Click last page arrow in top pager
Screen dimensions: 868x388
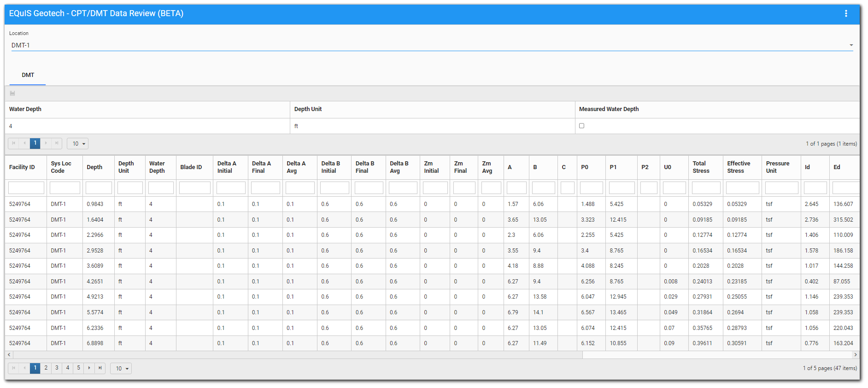[x=57, y=143]
